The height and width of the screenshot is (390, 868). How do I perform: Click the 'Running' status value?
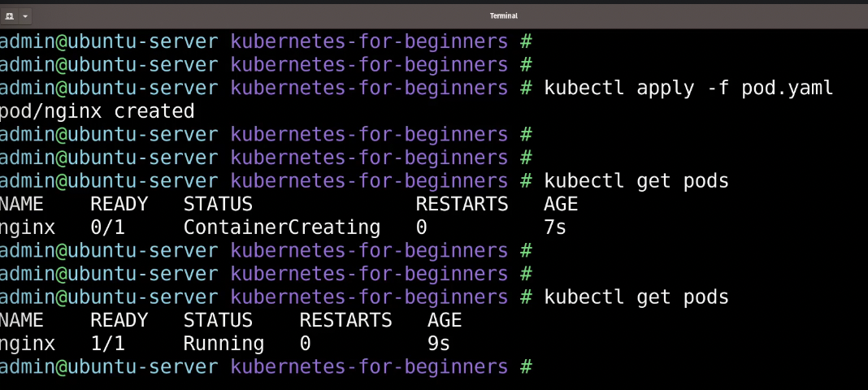[224, 344]
